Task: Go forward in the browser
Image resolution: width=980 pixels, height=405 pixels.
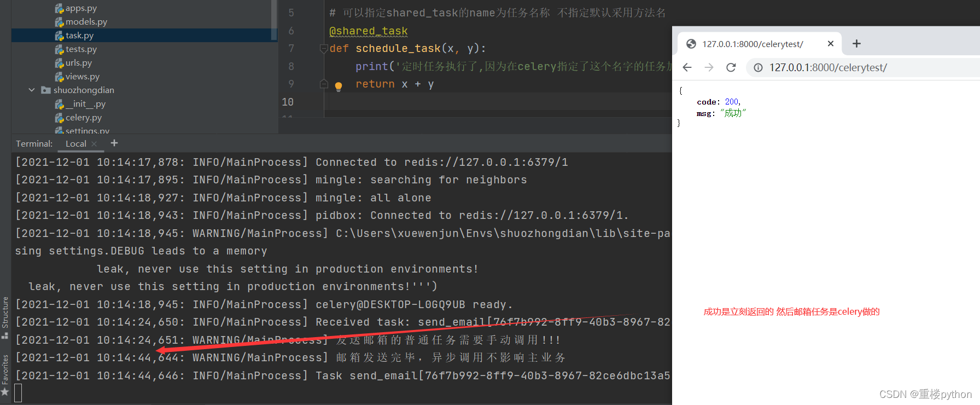Action: (709, 67)
